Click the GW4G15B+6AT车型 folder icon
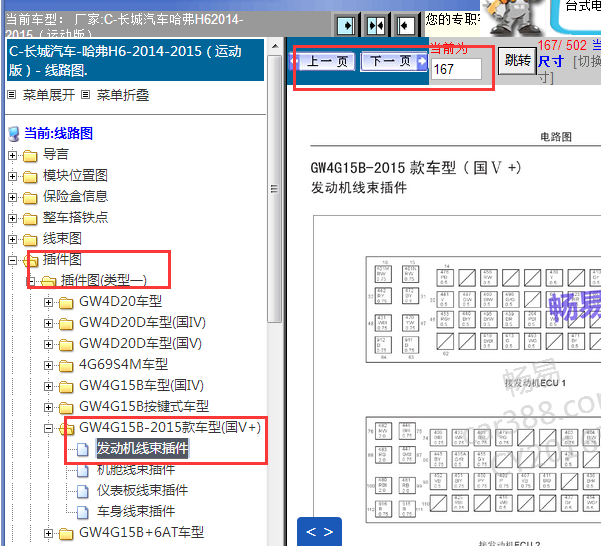The height and width of the screenshot is (546, 601). 66,534
